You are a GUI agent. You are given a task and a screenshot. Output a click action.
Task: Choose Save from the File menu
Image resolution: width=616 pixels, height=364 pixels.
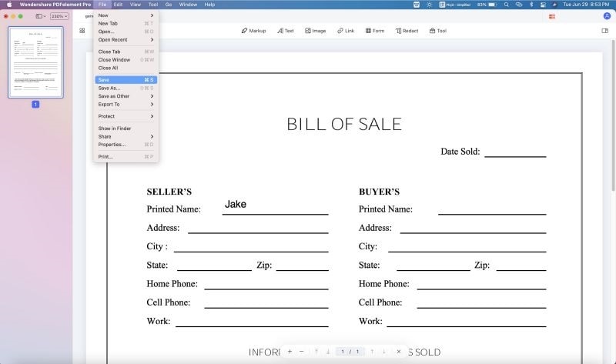126,80
